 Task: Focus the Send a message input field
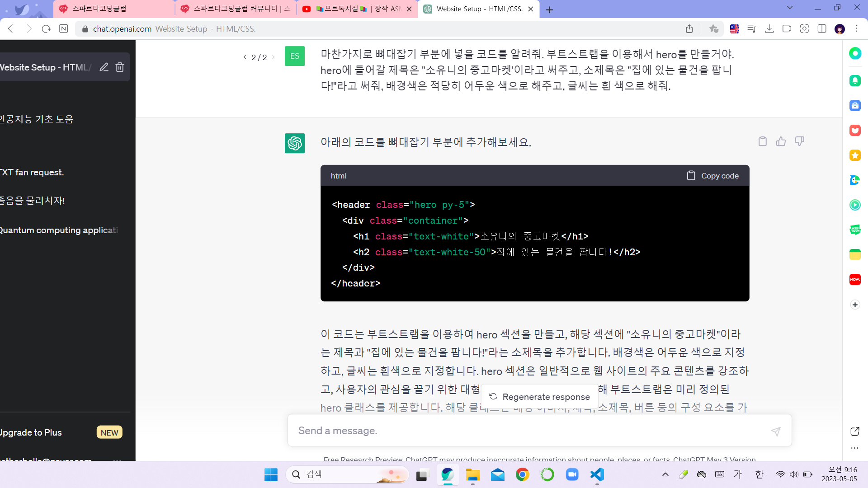point(529,431)
